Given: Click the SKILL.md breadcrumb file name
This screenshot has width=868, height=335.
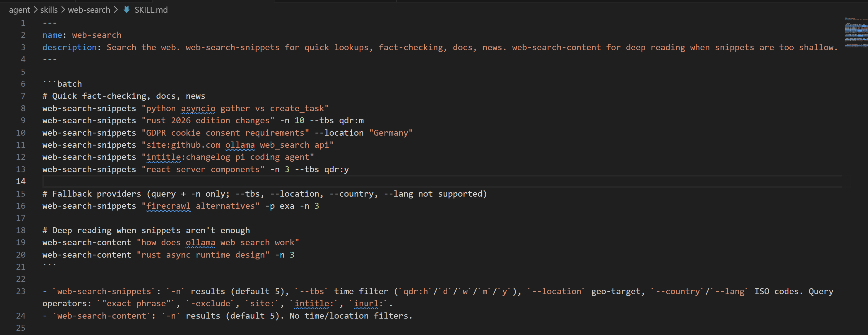Looking at the screenshot, I should pyautogui.click(x=151, y=10).
